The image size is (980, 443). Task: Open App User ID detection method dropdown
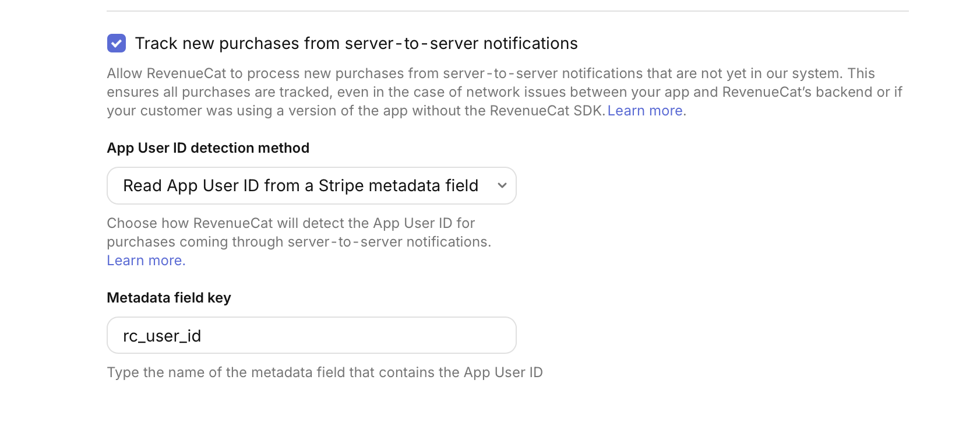click(x=312, y=186)
